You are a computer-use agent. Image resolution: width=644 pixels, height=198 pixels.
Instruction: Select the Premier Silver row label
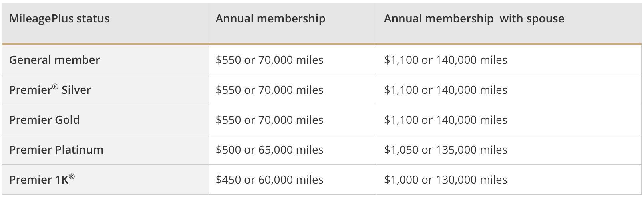click(x=50, y=90)
